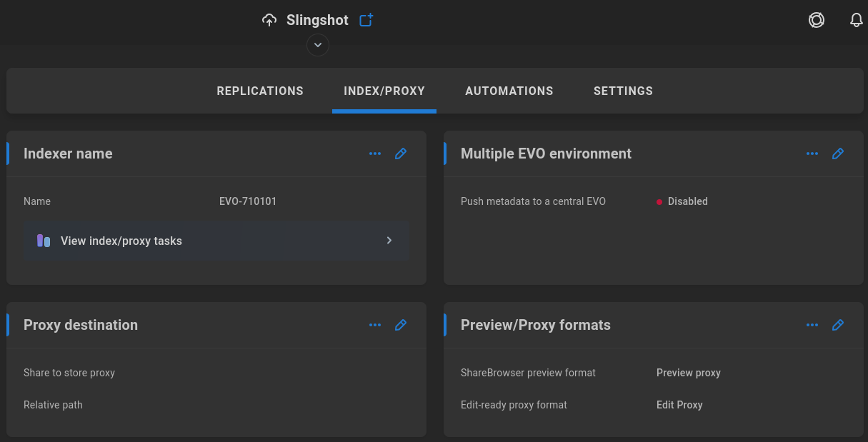Edit Multiple EVO environment settings
The width and height of the screenshot is (868, 442).
tap(838, 154)
